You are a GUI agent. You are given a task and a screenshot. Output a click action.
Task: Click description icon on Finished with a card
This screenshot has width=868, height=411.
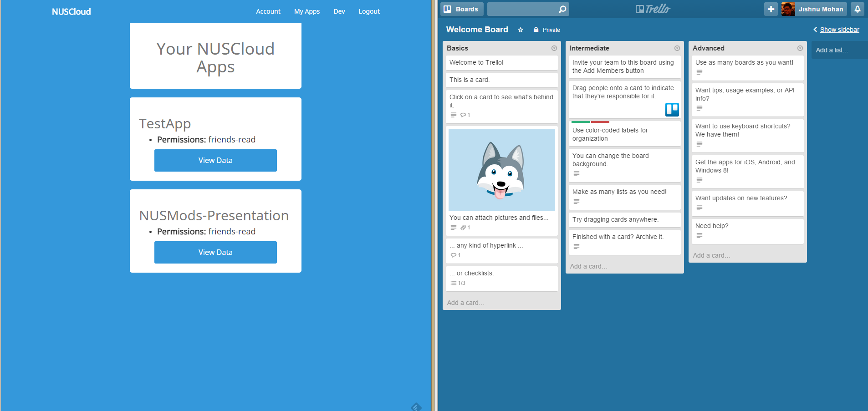tap(576, 247)
